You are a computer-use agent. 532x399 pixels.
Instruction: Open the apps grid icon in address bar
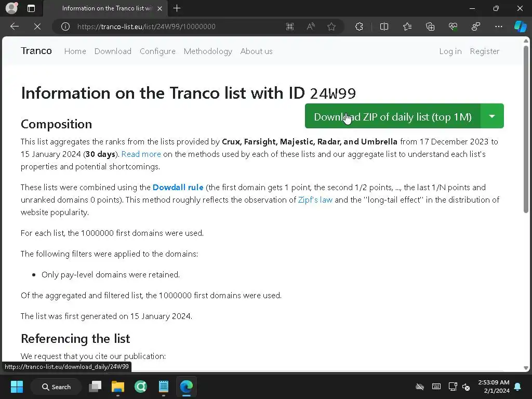click(290, 26)
